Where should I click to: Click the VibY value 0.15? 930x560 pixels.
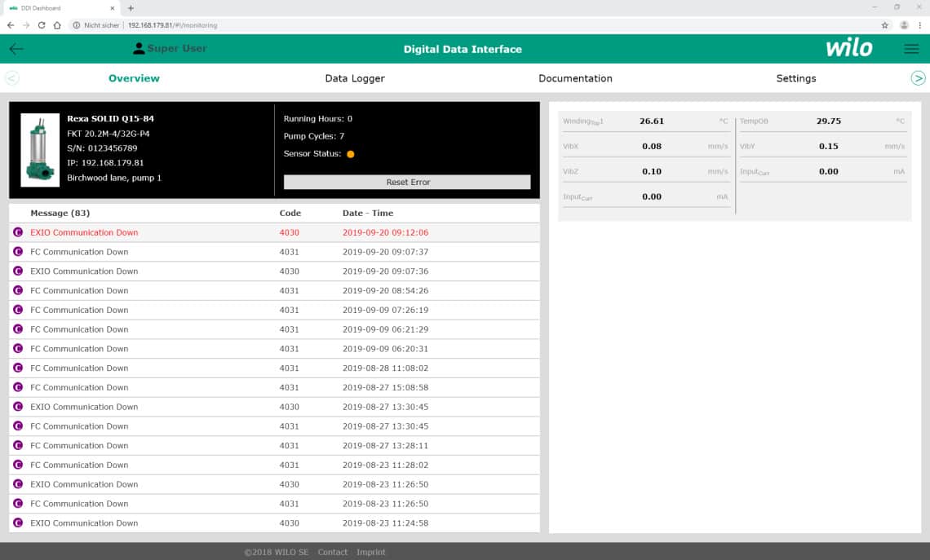point(828,147)
